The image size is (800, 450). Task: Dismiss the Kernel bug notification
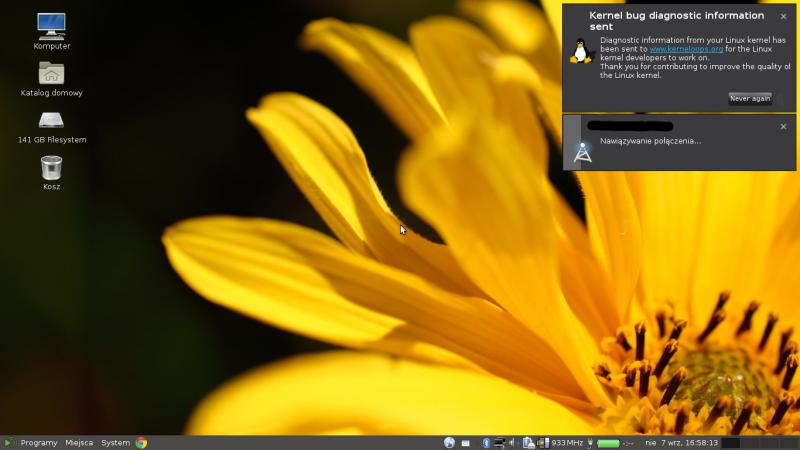tap(783, 17)
